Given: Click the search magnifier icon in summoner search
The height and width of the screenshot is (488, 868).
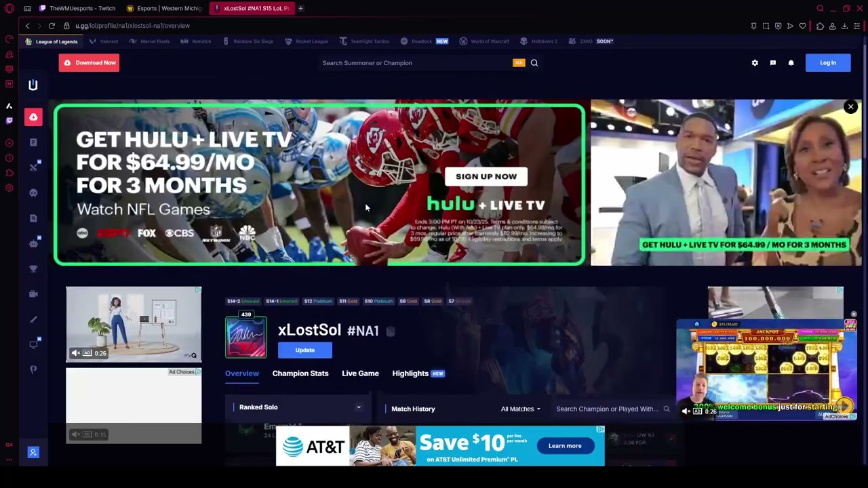Looking at the screenshot, I should (x=534, y=63).
